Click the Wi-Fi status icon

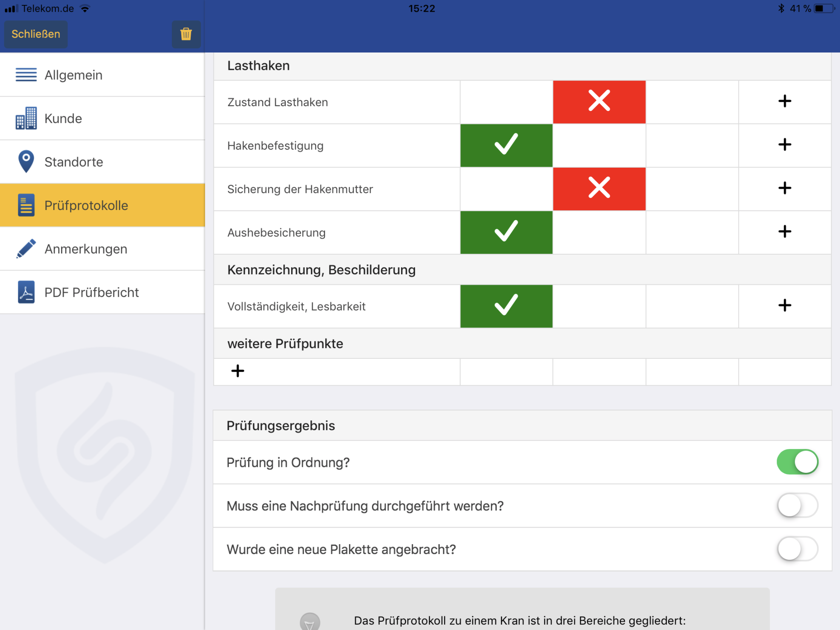[x=85, y=8]
